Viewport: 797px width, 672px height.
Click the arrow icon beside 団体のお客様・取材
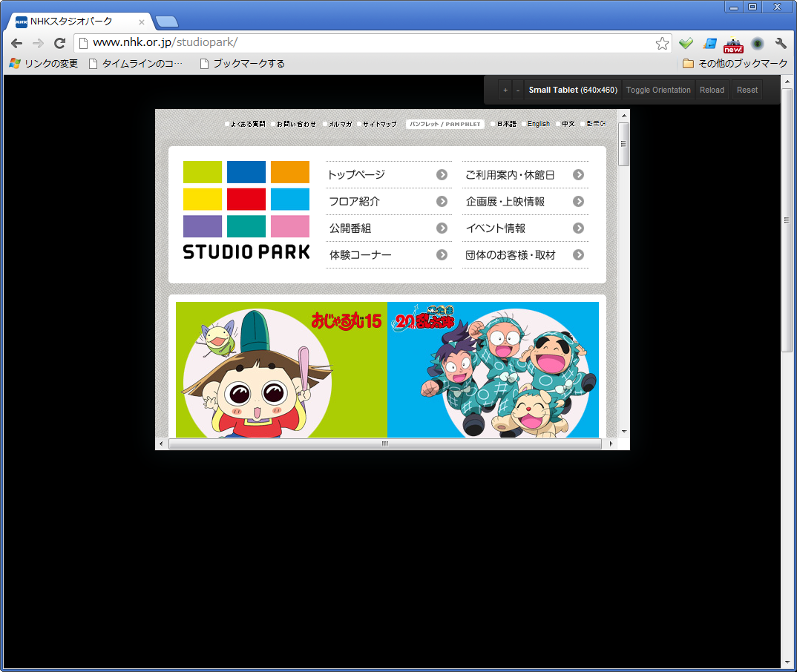pos(578,255)
